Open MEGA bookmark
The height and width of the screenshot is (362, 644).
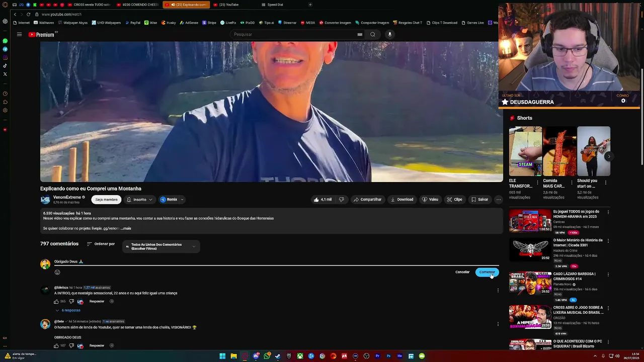pyautogui.click(x=307, y=23)
